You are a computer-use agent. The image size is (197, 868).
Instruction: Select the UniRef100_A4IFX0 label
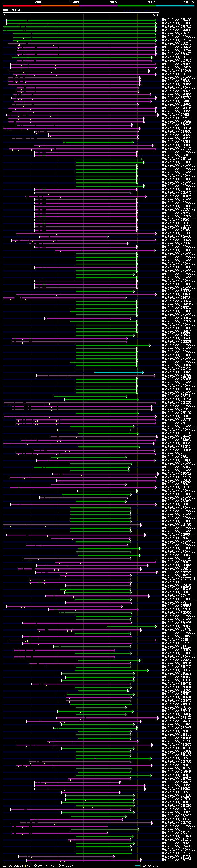(177, 446)
